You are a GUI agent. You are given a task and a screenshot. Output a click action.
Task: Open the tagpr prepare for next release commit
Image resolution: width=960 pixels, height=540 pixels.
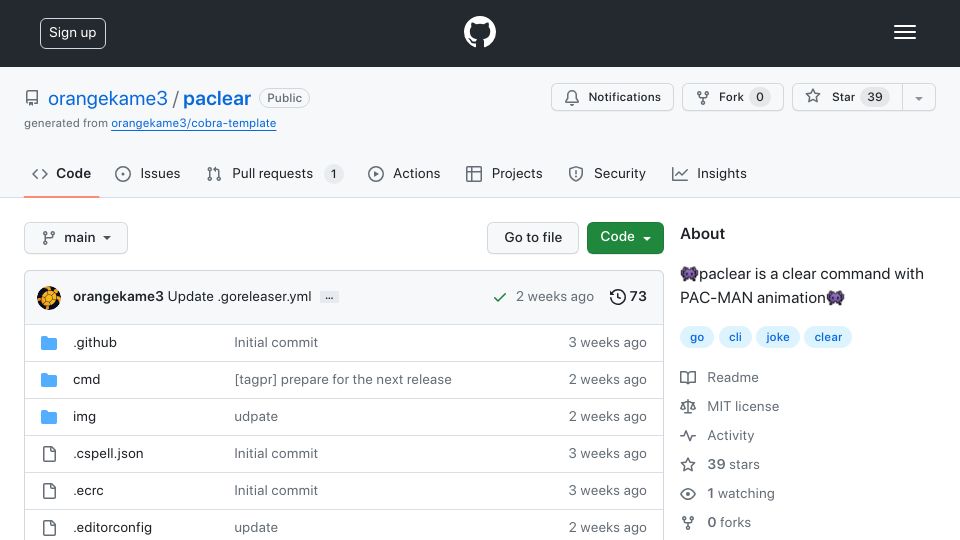coord(343,380)
